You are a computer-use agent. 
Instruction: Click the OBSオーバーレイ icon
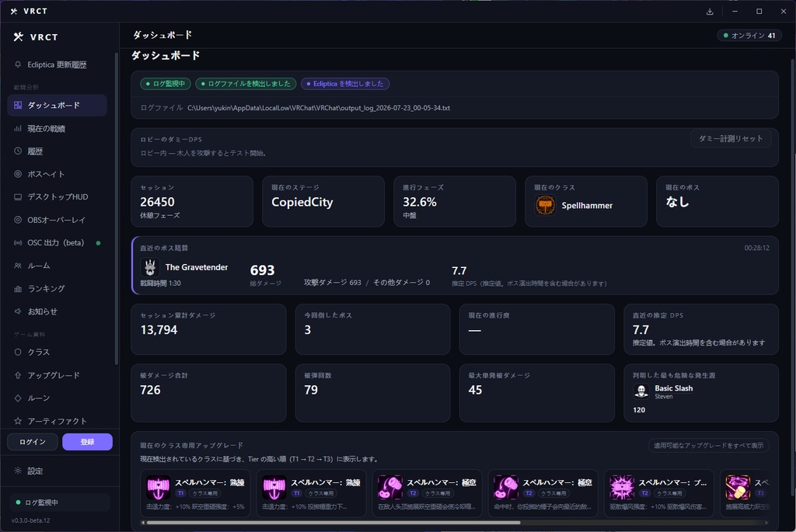[x=18, y=220]
